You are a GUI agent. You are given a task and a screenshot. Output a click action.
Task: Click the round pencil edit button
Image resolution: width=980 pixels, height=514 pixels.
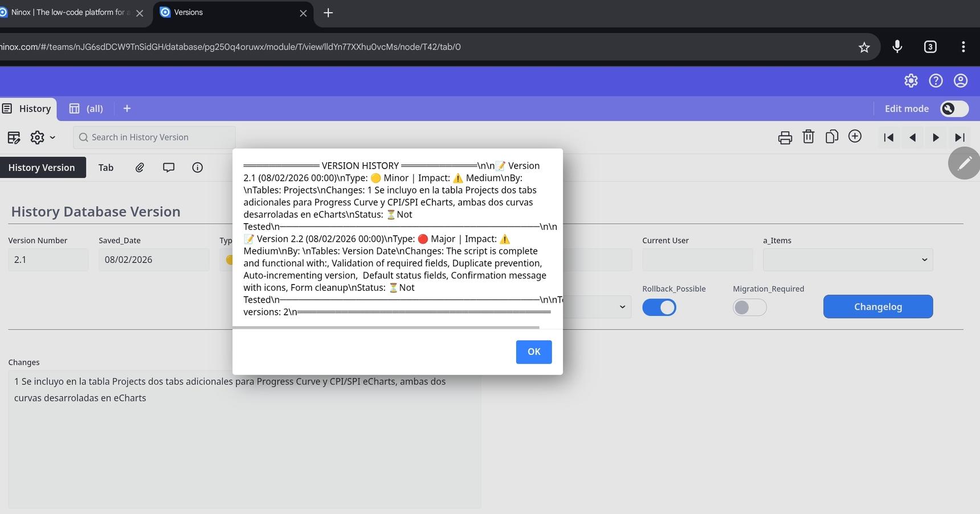point(964,163)
